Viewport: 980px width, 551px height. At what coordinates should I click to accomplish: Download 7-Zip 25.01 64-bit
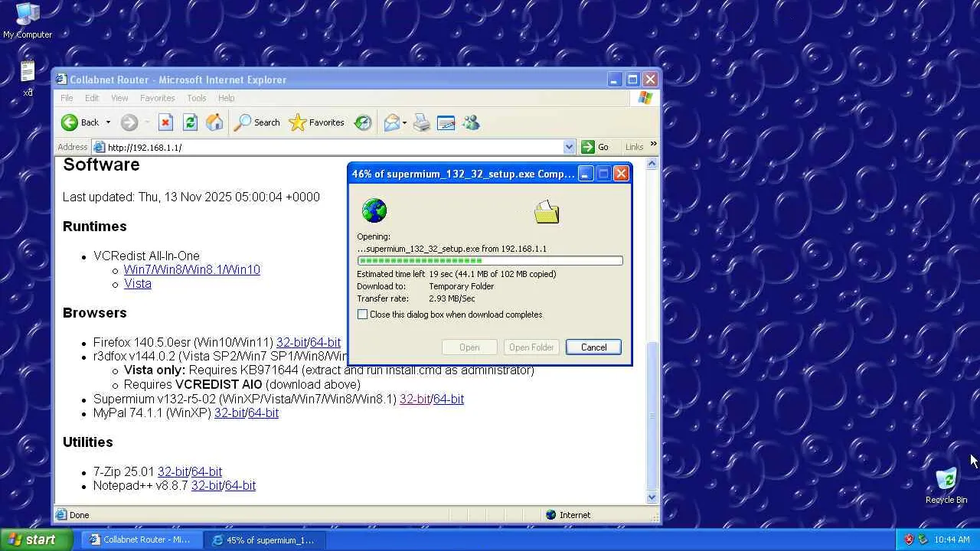tap(207, 471)
